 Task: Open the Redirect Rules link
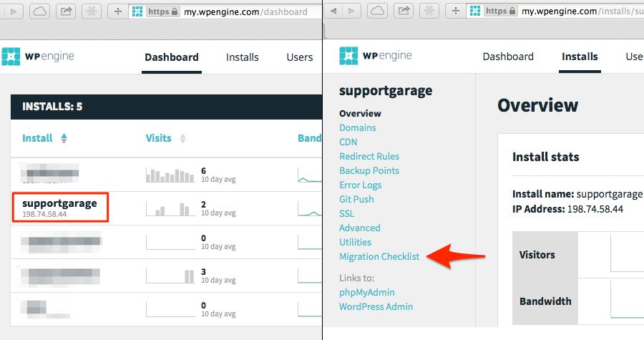(369, 157)
